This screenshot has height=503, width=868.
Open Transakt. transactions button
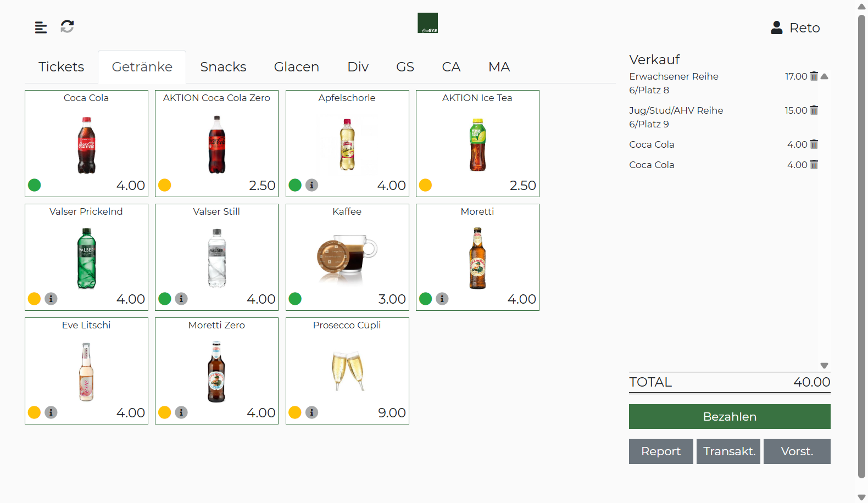[728, 451]
